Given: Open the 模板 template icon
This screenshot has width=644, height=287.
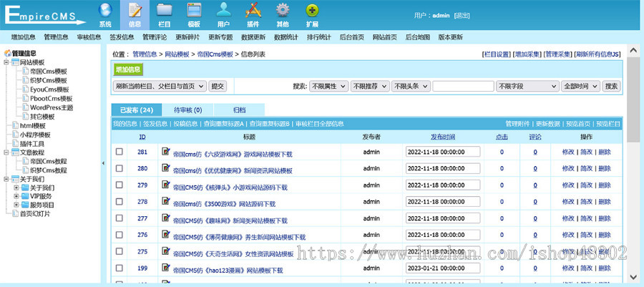Looking at the screenshot, I should 193,10.
